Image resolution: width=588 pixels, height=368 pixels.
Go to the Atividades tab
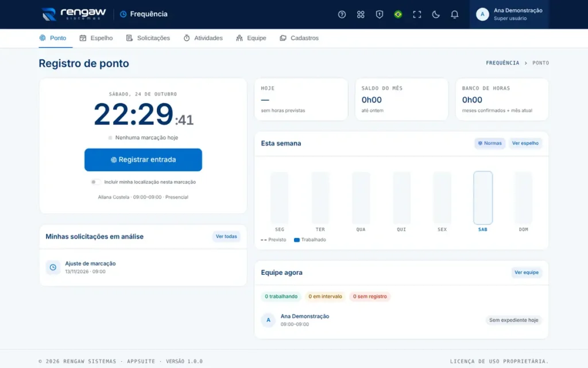click(x=203, y=38)
